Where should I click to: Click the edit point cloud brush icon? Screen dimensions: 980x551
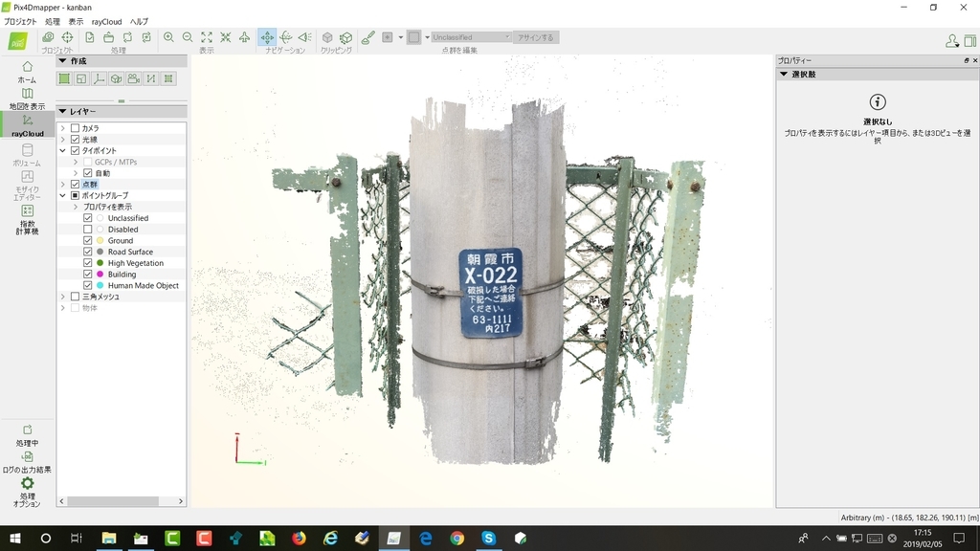click(x=368, y=37)
